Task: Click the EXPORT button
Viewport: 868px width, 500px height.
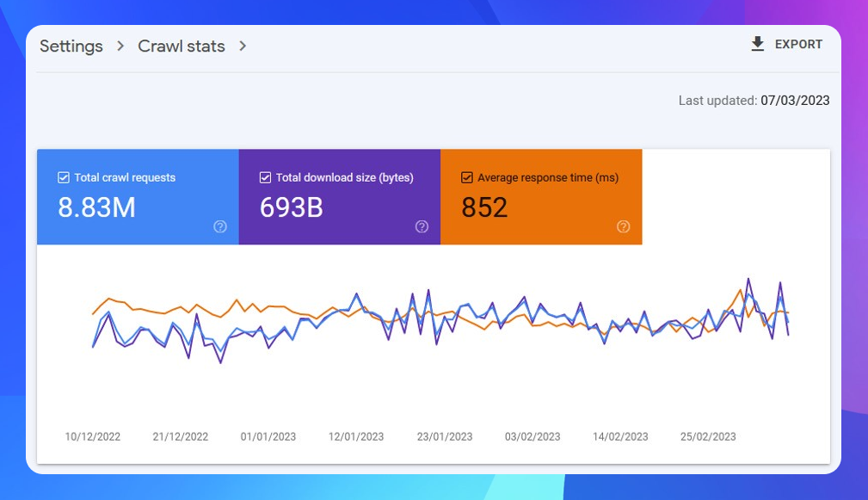Action: pyautogui.click(x=786, y=44)
